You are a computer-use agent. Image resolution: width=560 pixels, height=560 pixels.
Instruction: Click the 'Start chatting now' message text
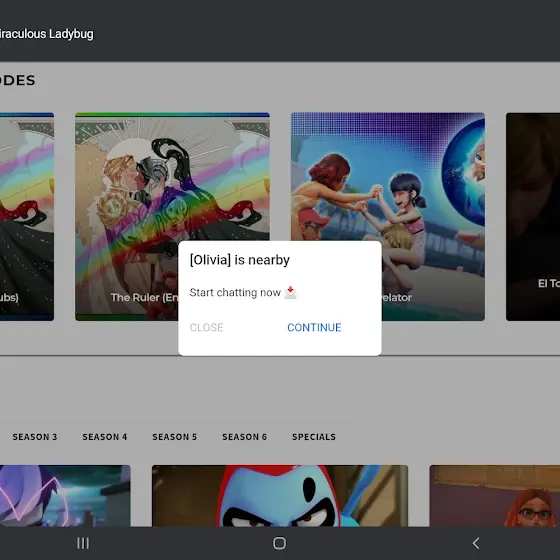tap(235, 292)
